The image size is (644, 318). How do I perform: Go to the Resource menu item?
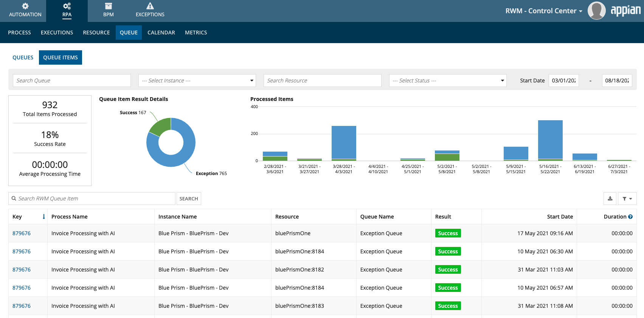point(96,33)
